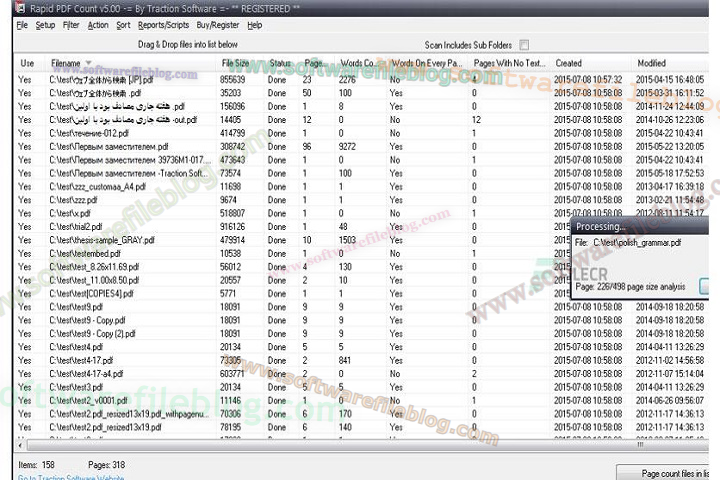
Task: Click Items: 158 in status bar
Action: click(36, 465)
